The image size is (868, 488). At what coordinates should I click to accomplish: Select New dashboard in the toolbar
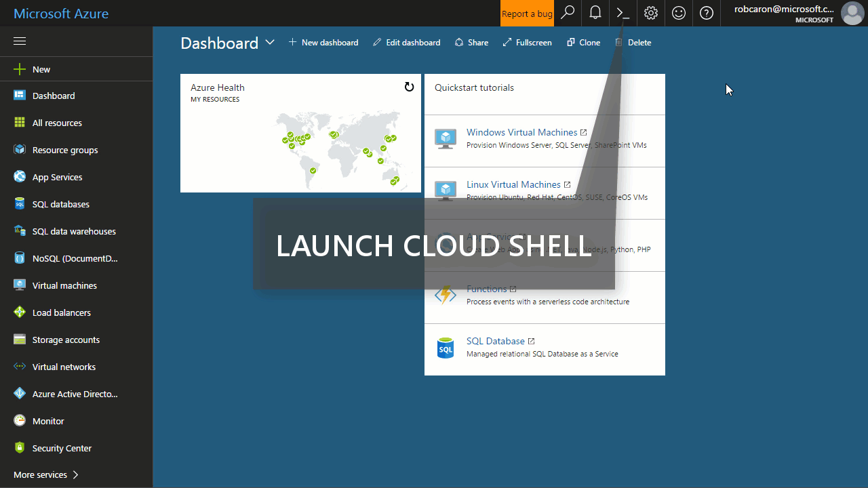click(323, 42)
